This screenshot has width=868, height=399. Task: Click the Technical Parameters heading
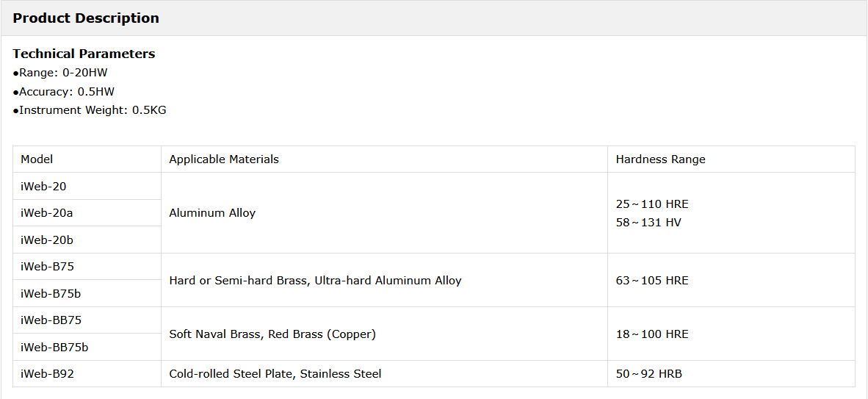(x=84, y=54)
